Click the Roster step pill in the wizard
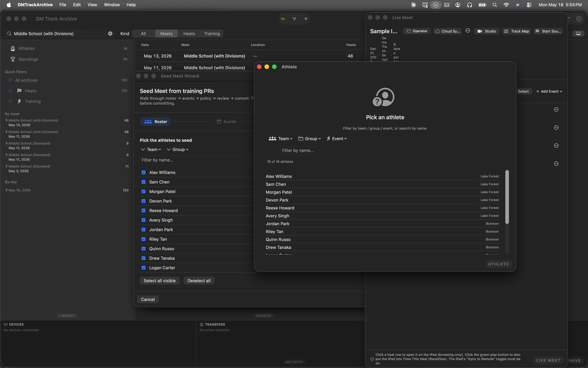 (x=156, y=122)
